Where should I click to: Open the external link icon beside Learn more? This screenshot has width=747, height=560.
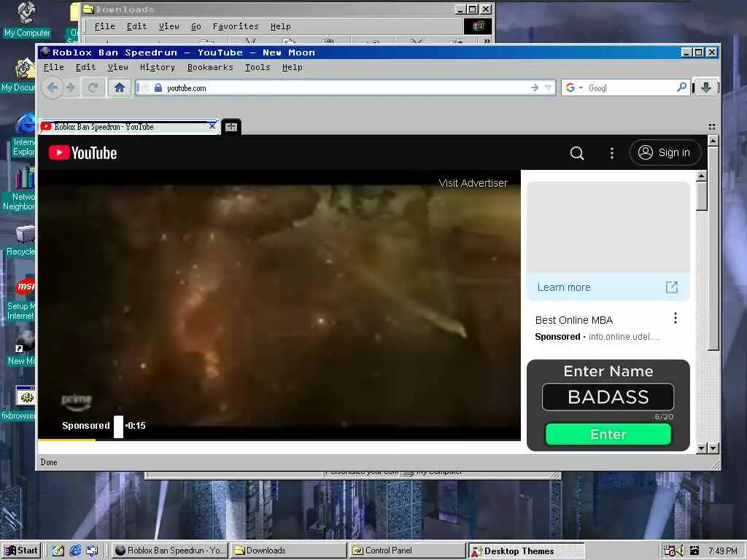pyautogui.click(x=671, y=287)
